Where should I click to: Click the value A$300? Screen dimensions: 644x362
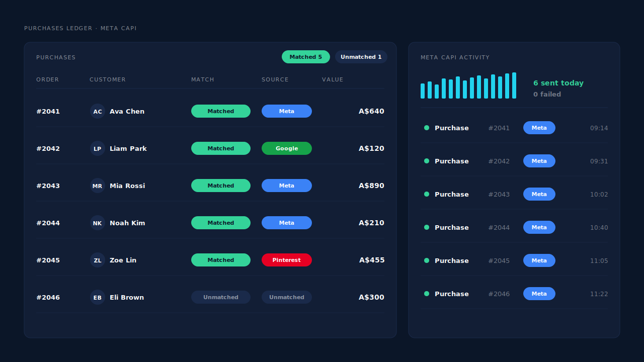tap(371, 297)
